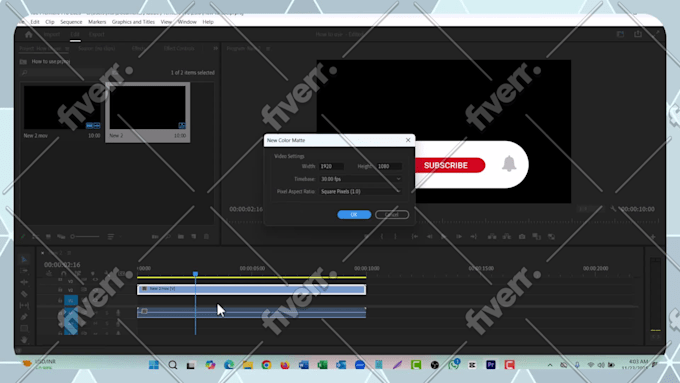
Task: Open Premiere Pro icon in taskbar
Action: [x=491, y=365]
